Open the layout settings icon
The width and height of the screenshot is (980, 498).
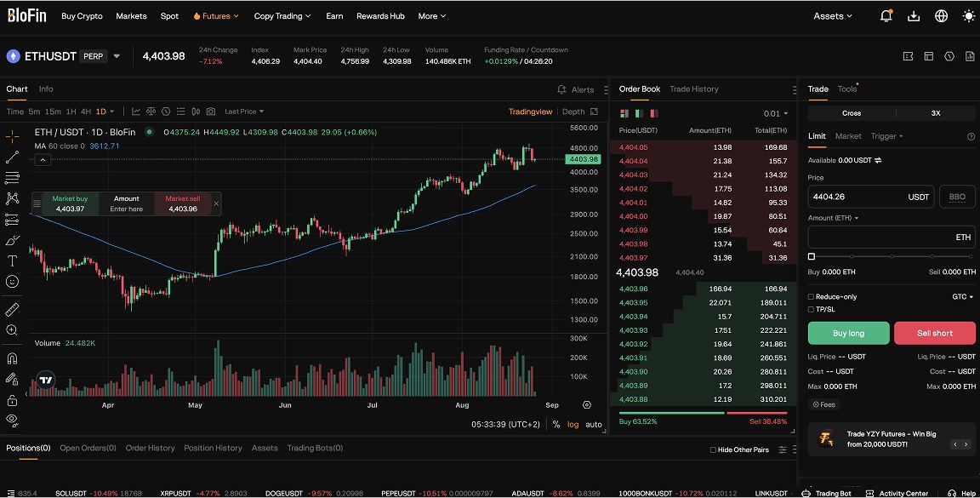pyautogui.click(x=929, y=56)
